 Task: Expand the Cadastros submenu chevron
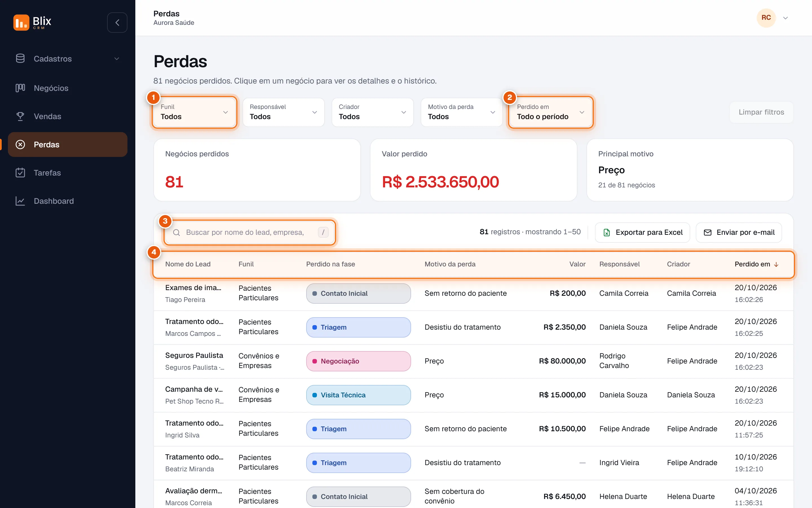tap(117, 59)
